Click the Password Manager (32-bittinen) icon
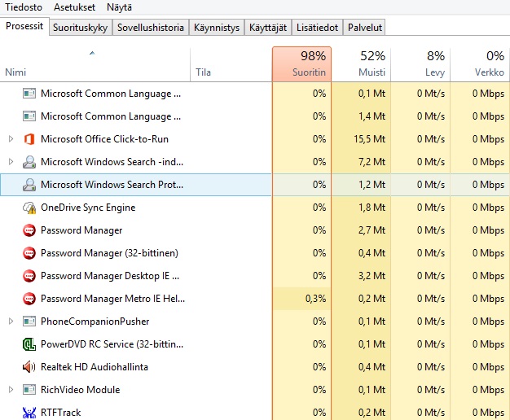Viewport: 510px width, 420px height. point(29,253)
